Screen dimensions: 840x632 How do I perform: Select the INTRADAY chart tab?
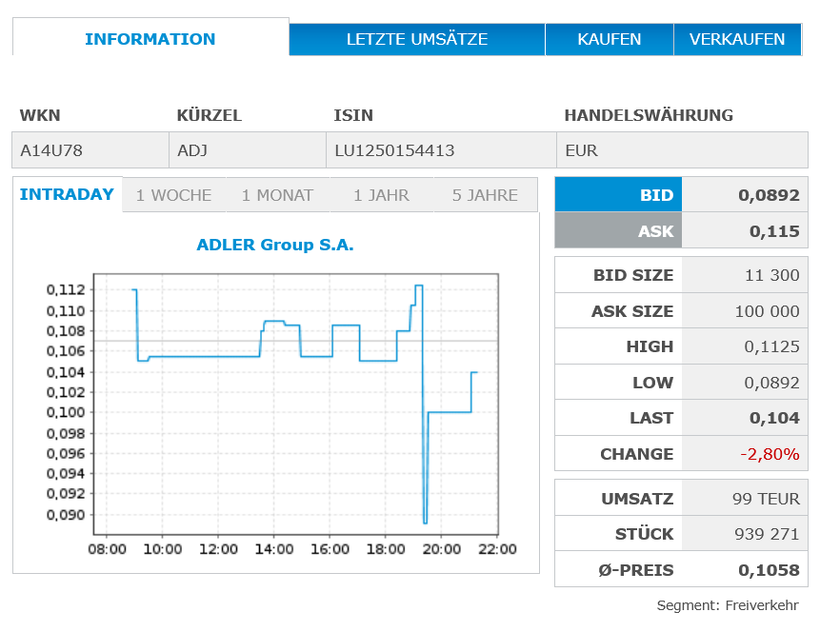[x=67, y=194]
